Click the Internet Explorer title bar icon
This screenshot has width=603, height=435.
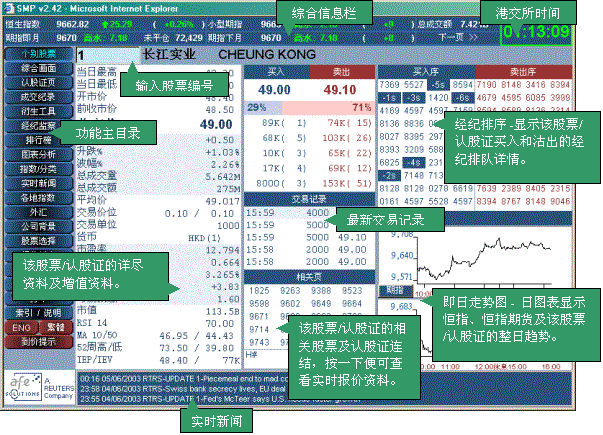(x=8, y=8)
